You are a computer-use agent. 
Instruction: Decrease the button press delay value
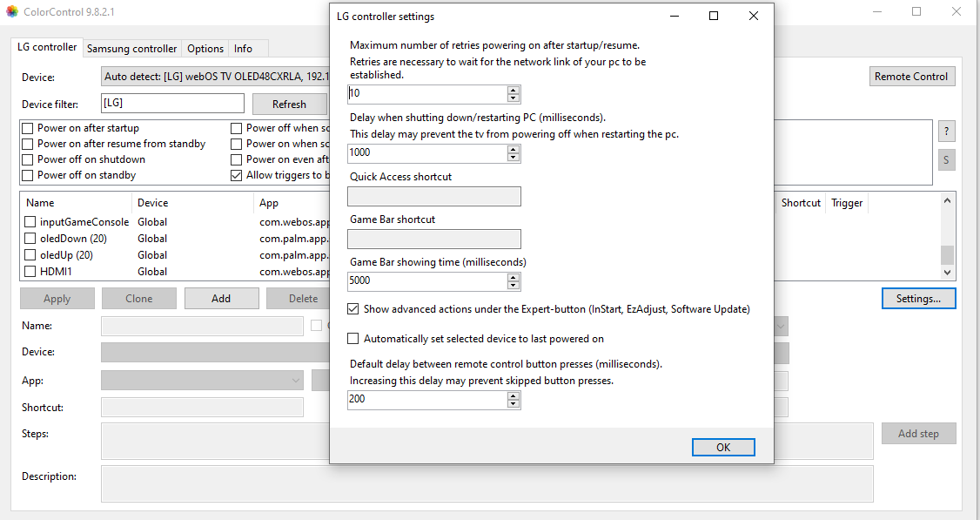click(x=513, y=404)
